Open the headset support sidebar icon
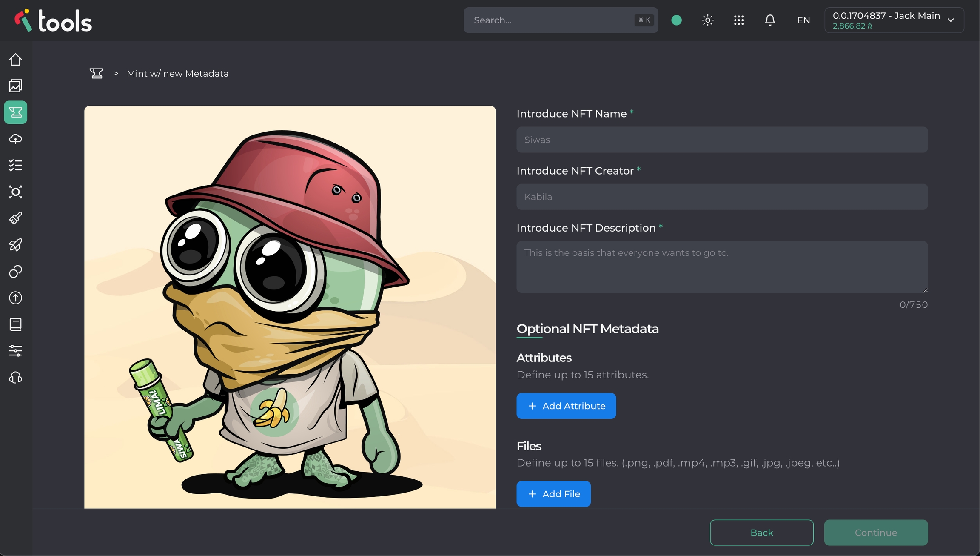The width and height of the screenshot is (980, 556). click(x=16, y=378)
